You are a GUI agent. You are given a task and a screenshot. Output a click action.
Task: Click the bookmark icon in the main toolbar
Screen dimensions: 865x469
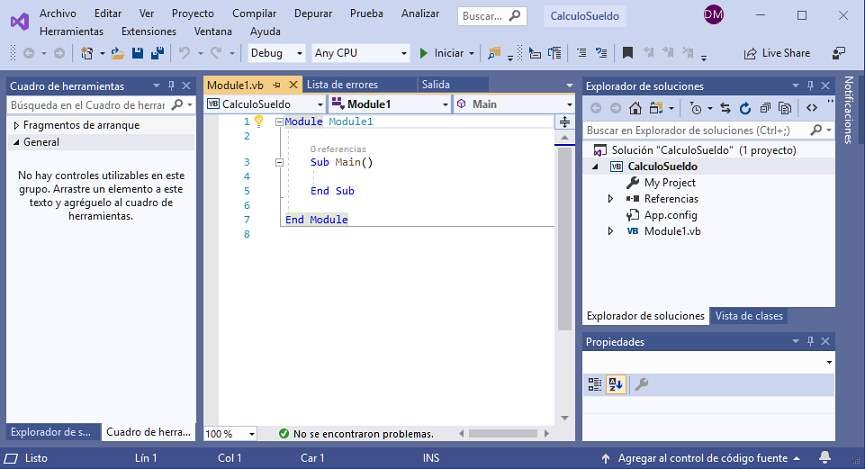(x=627, y=53)
